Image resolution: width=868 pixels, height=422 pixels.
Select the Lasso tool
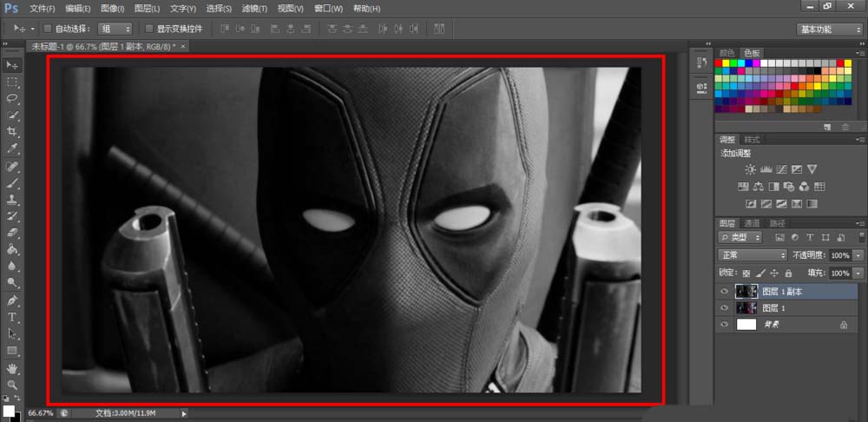click(x=12, y=98)
